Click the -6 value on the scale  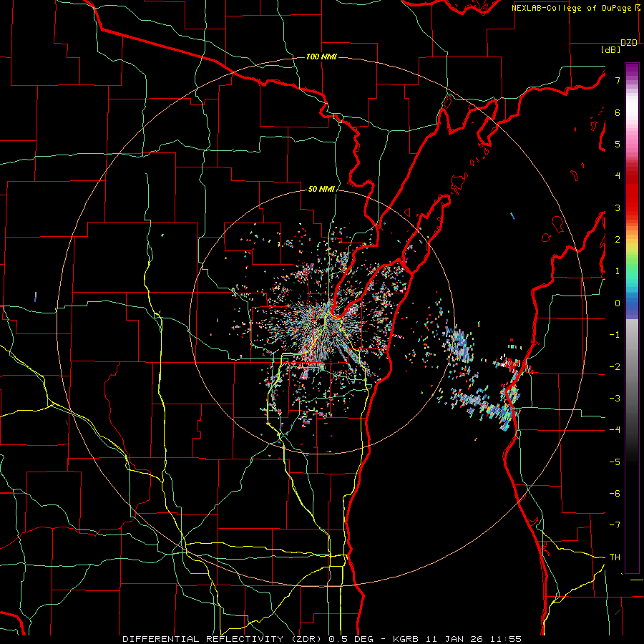pyautogui.click(x=615, y=494)
